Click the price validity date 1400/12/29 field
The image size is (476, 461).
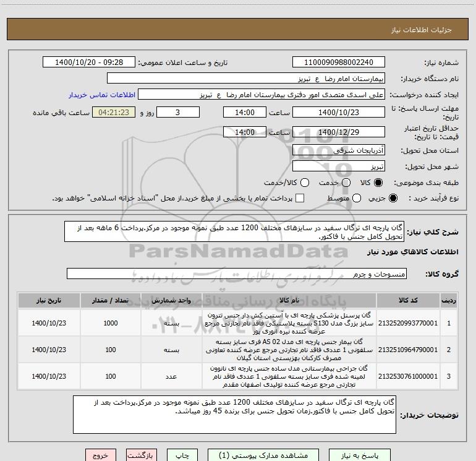pos(339,132)
